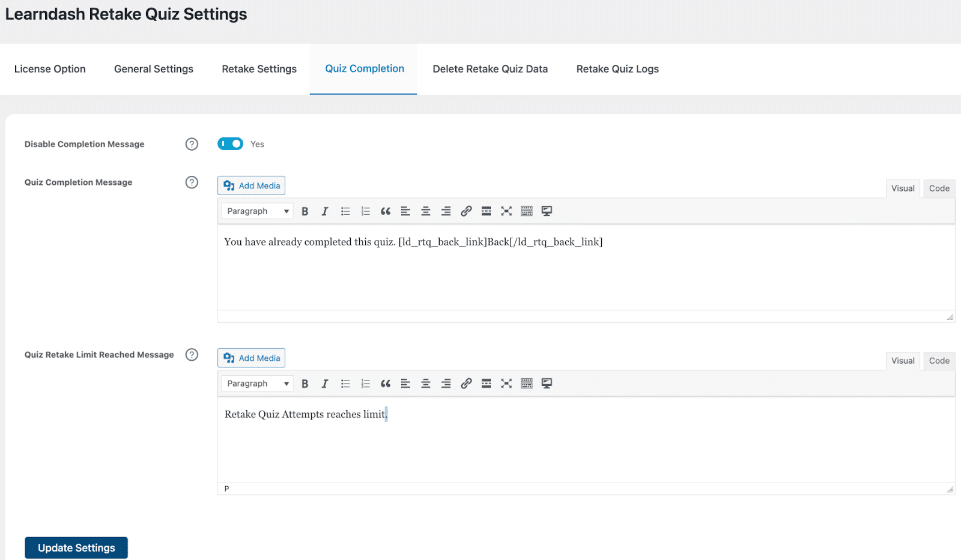Grab resize handle of Retake Limit editor
The width and height of the screenshot is (961, 560).
coord(950,489)
